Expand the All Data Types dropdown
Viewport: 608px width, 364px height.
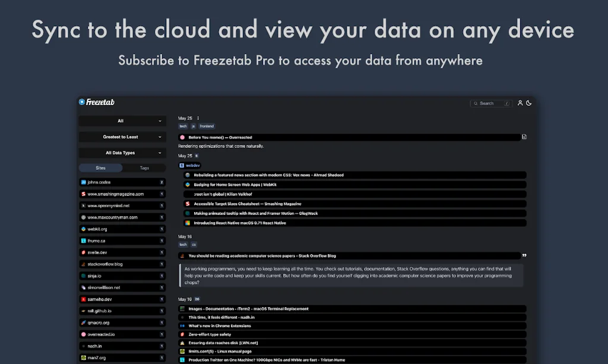[122, 153]
